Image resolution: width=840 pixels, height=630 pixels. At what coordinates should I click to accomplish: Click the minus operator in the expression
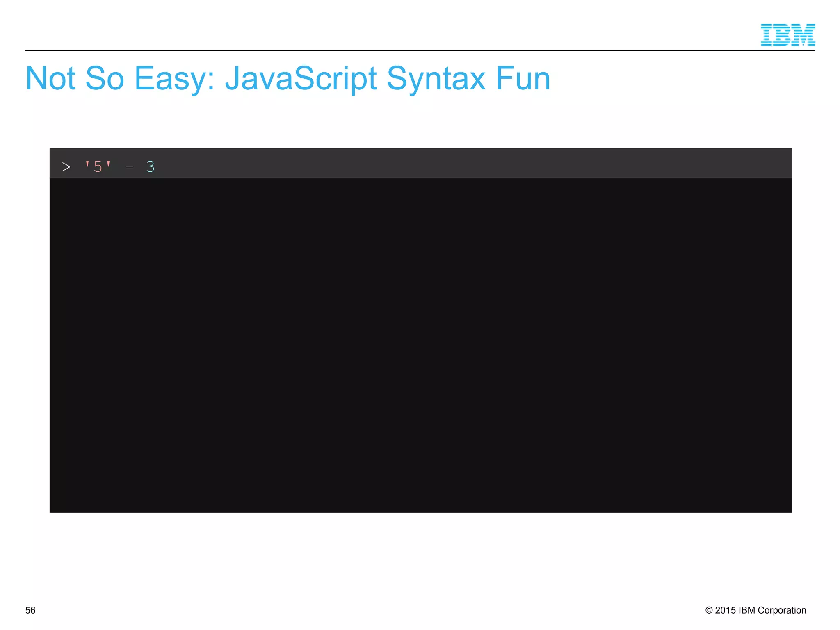point(129,167)
